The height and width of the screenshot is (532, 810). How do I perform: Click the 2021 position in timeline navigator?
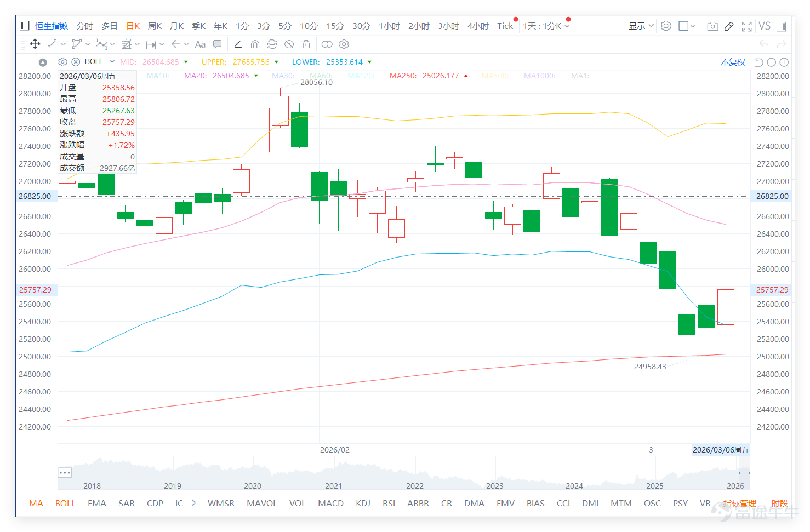coord(333,485)
